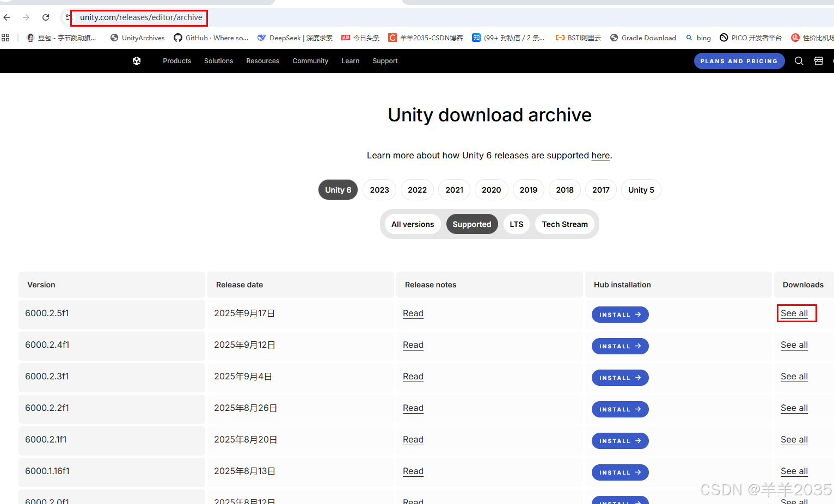Select the 2019 version filter
834x504 pixels.
pos(528,190)
